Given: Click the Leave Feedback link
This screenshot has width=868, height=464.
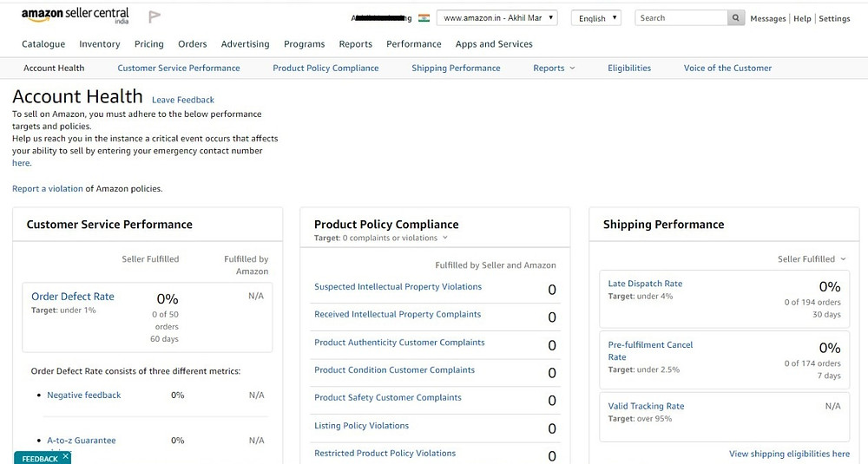Looking at the screenshot, I should [x=182, y=100].
